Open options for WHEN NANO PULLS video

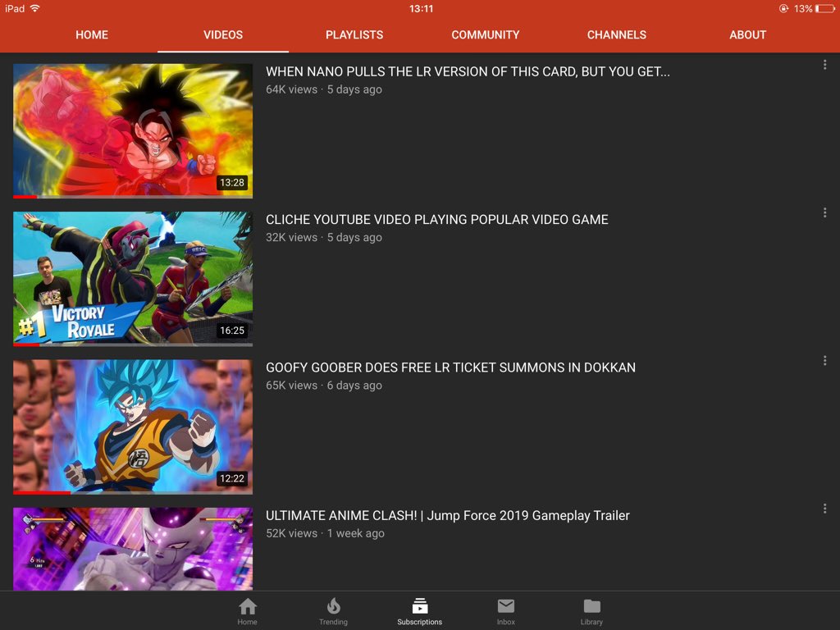click(x=824, y=65)
